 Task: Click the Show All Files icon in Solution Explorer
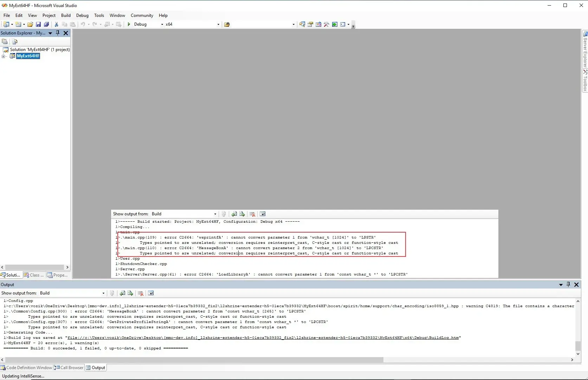coord(15,42)
